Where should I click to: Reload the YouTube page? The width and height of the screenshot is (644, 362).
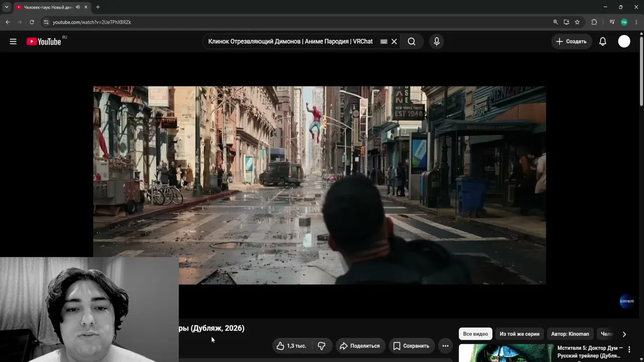(x=32, y=22)
